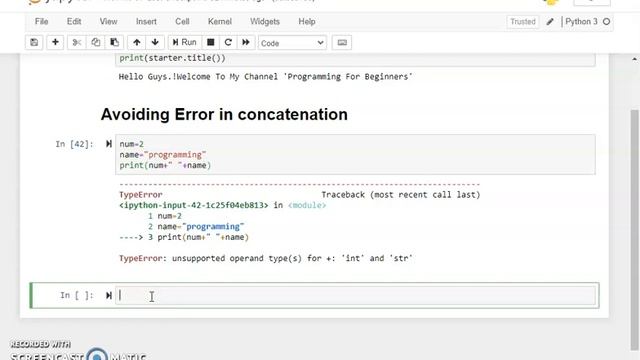Run the selected cell
The height and width of the screenshot is (360, 640).
click(x=184, y=42)
